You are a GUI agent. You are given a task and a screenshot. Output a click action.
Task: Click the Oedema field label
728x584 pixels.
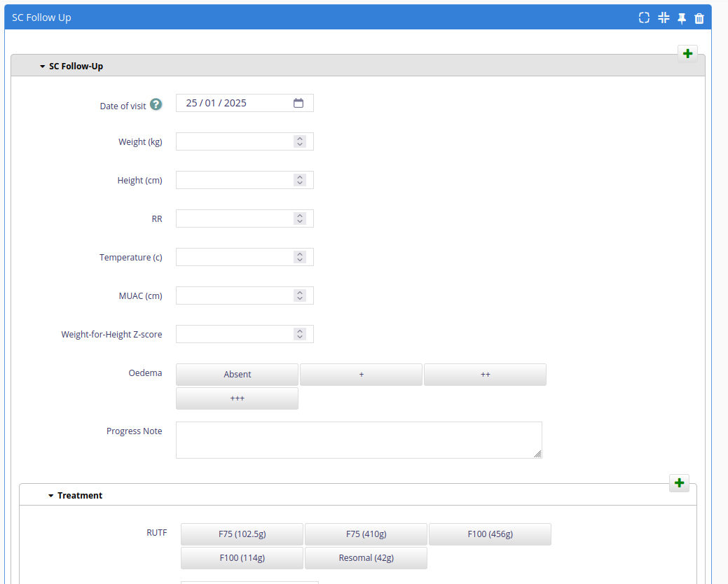(x=145, y=373)
